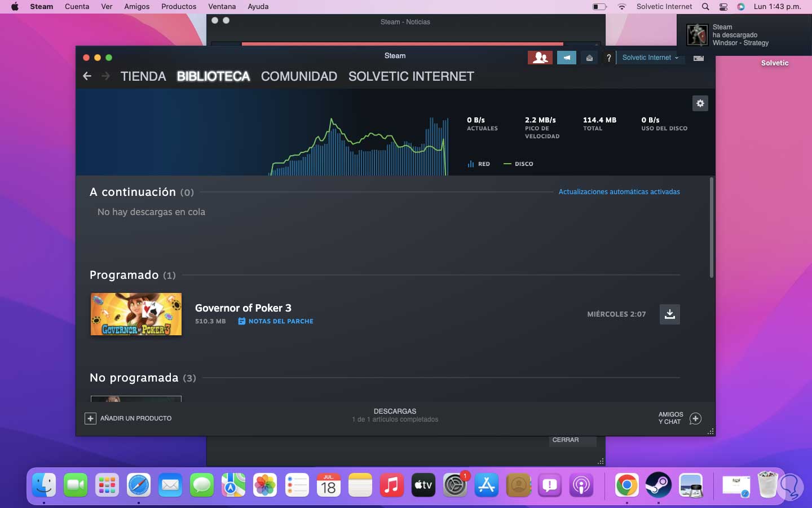
Task: Open the Cuenta menu
Action: 77,7
